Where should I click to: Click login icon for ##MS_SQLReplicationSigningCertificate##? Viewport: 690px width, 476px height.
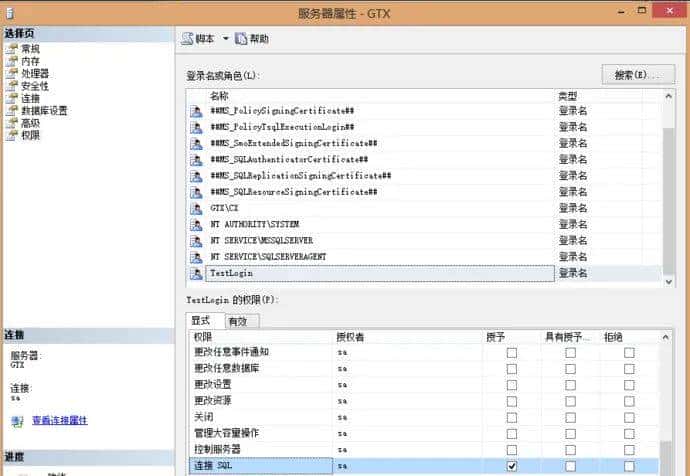click(x=196, y=176)
